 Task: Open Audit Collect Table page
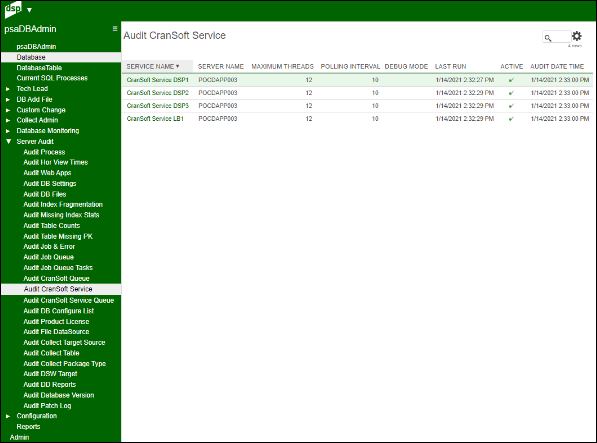click(51, 353)
